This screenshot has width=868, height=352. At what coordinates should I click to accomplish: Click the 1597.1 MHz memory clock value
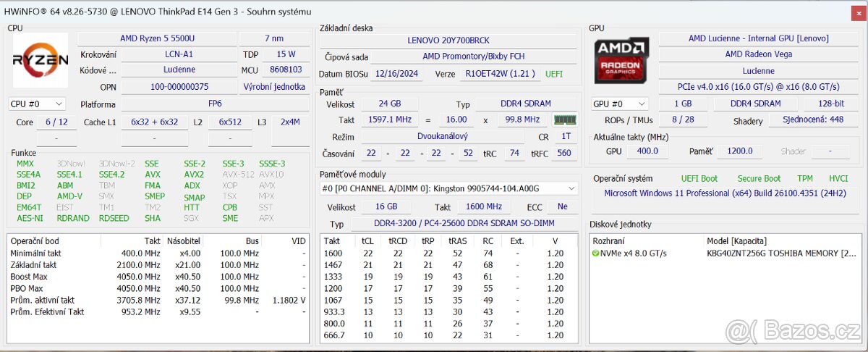389,120
